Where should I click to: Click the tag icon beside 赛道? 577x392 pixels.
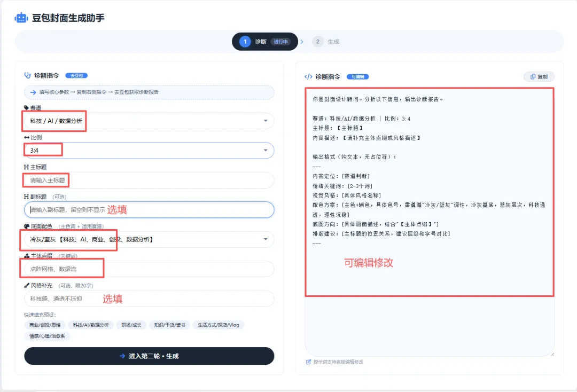[x=27, y=108]
